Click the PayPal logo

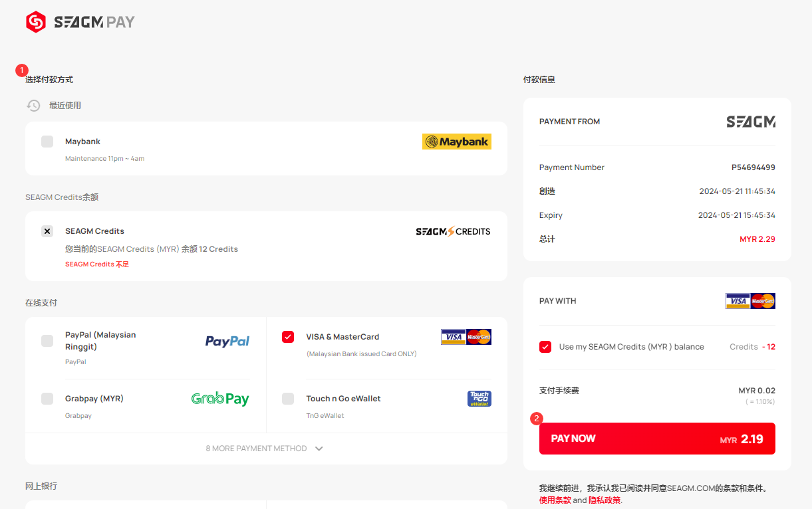point(227,341)
